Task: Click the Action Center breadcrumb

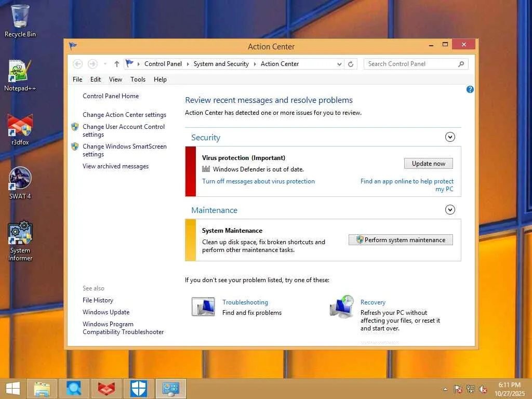Action: [280, 64]
